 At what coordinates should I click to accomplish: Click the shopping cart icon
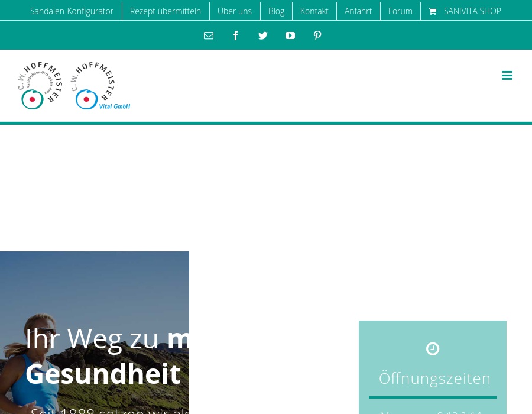(433, 11)
